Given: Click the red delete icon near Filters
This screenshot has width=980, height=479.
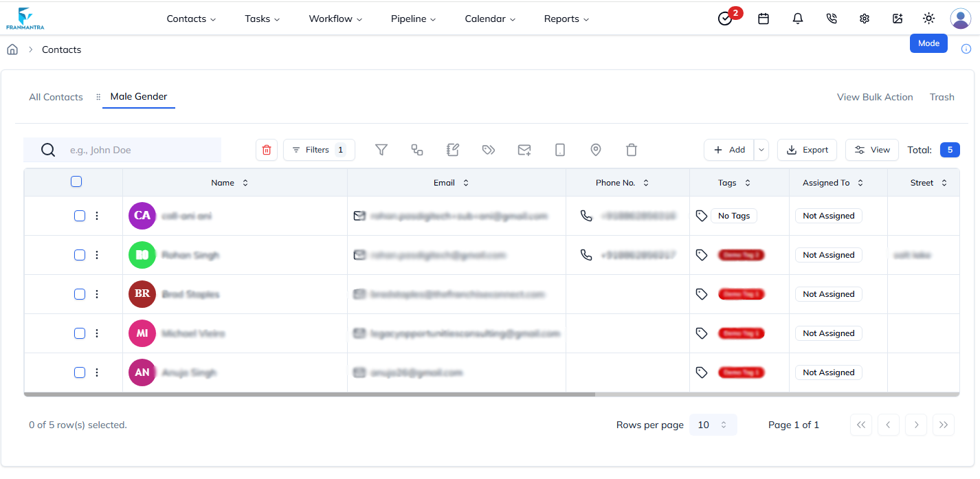Looking at the screenshot, I should (267, 149).
